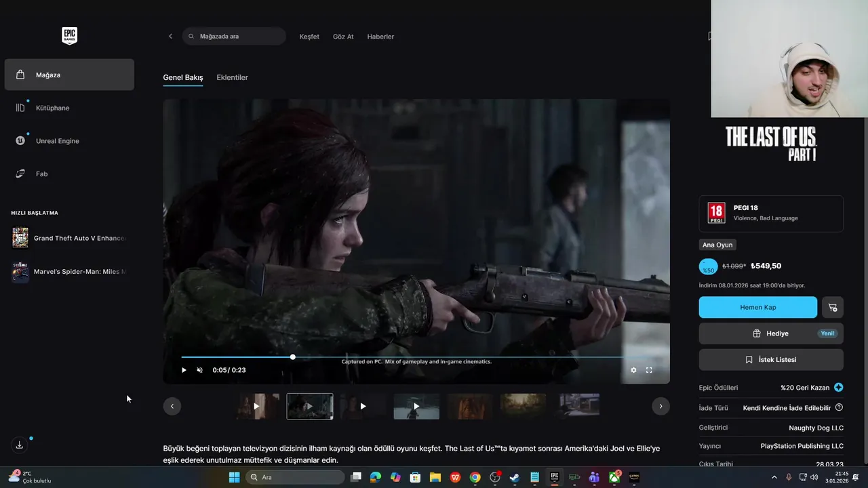This screenshot has width=868, height=488.
Task: Open Steam from taskbar
Action: click(515, 477)
